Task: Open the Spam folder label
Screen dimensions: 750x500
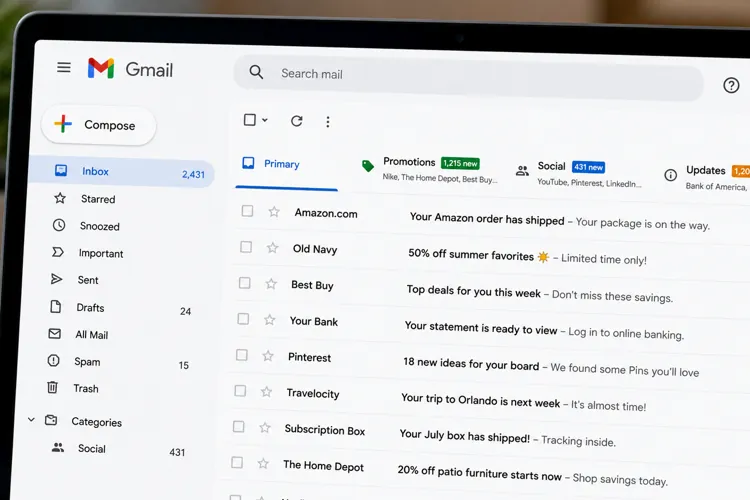Action: click(87, 362)
